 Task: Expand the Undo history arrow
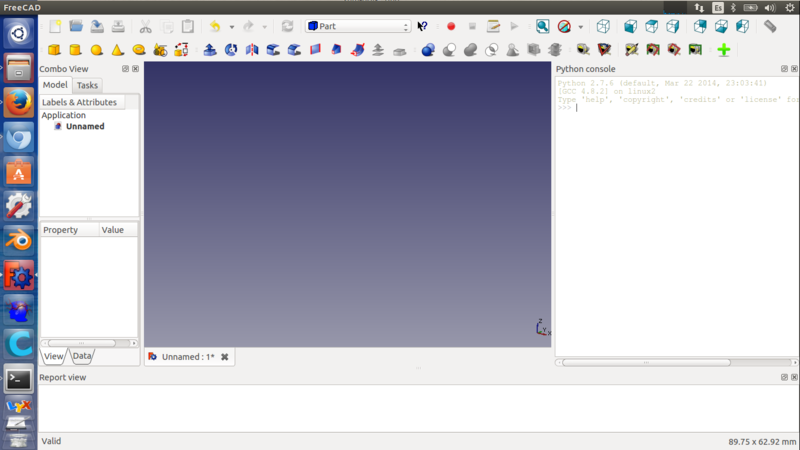click(231, 27)
